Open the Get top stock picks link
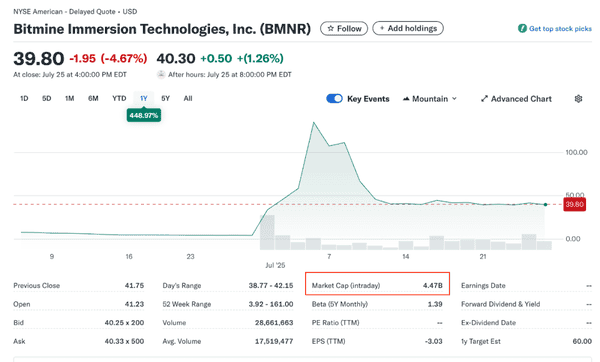The image size is (600, 362). pyautogui.click(x=560, y=29)
